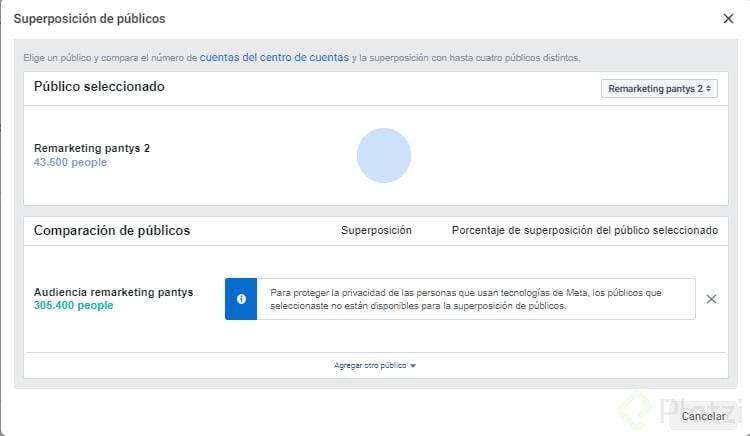Expand the Agregar otro público dropdown
The width and height of the screenshot is (750, 436).
click(x=375, y=365)
